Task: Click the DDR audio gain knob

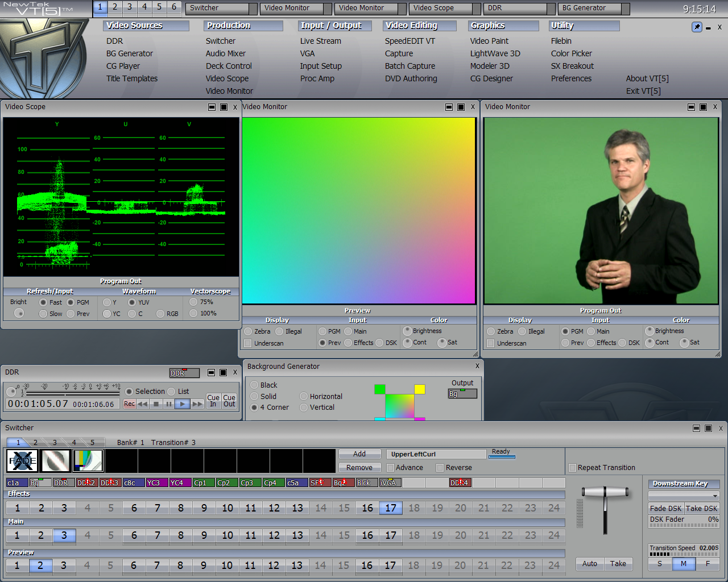Action: [x=11, y=392]
